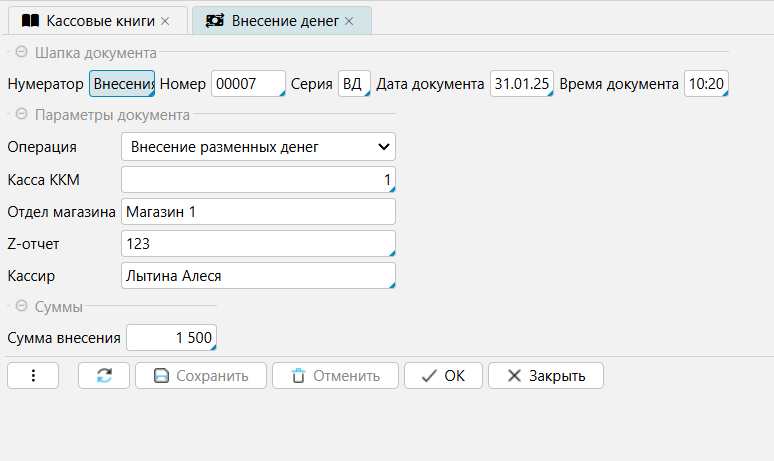774x461 pixels.
Task: Select the Внесение денег tab
Action: click(x=285, y=20)
